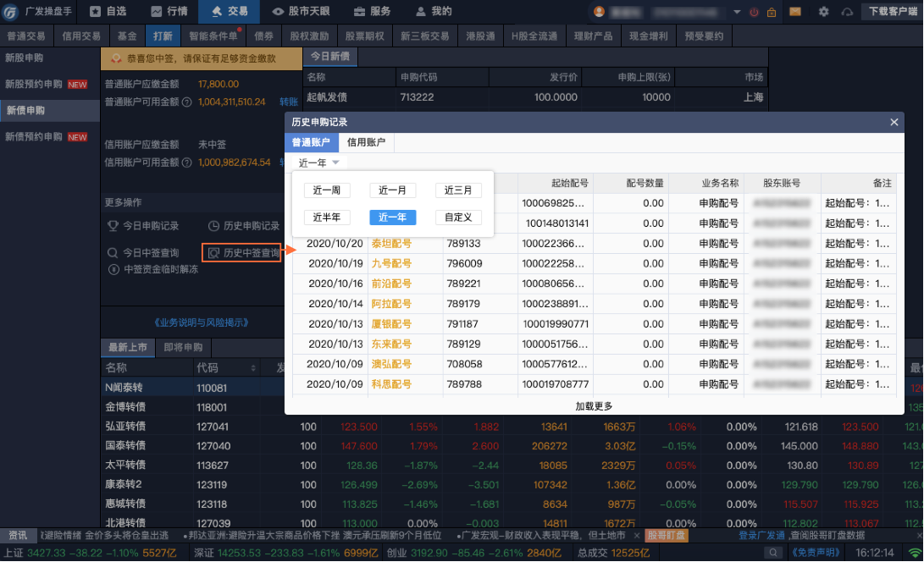
Task: Expand the 近一年 period dropdown
Action: [318, 163]
